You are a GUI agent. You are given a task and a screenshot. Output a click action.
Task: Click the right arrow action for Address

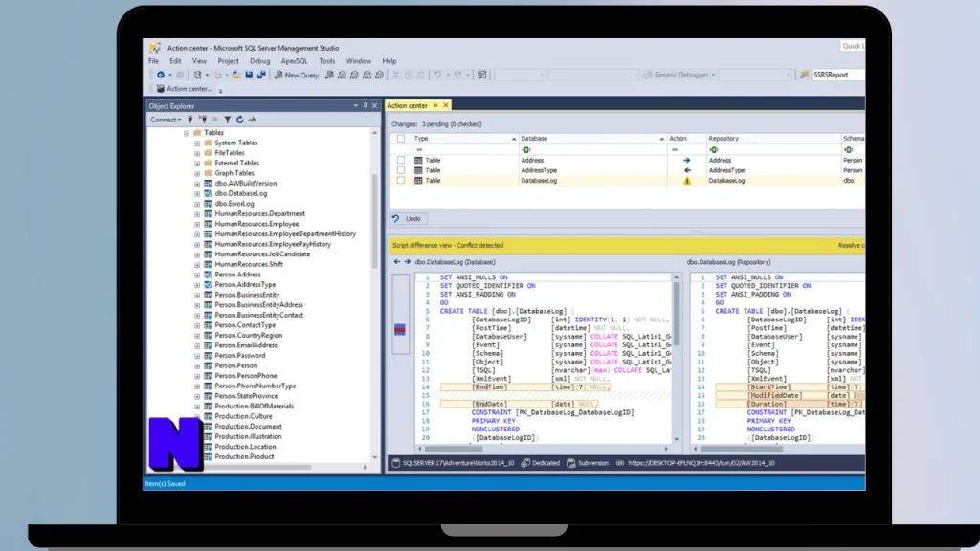687,160
